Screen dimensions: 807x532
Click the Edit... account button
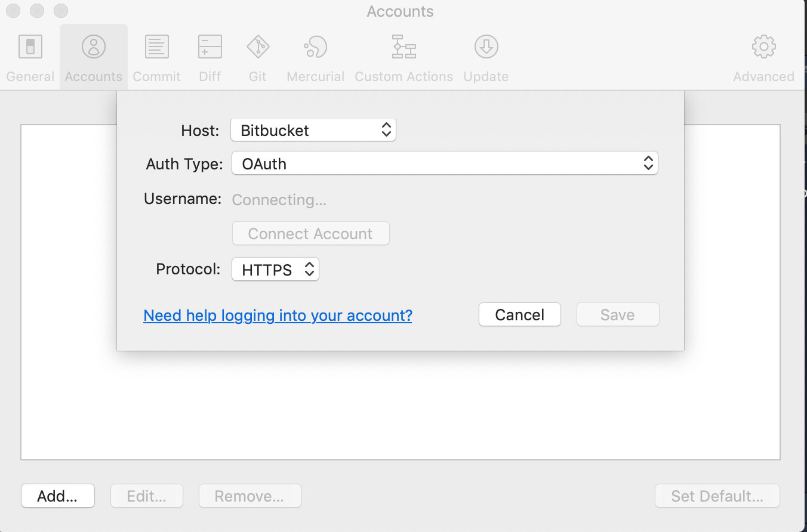point(147,496)
